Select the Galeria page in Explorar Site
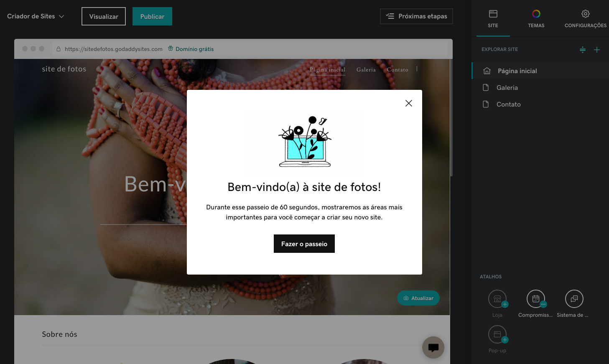This screenshot has width=609, height=364. 507,87
